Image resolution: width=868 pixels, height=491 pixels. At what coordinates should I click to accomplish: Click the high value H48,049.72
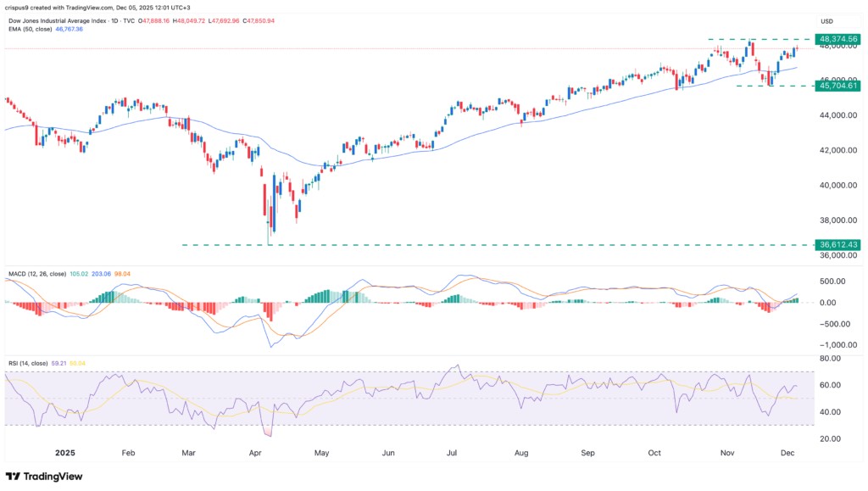tap(189, 21)
